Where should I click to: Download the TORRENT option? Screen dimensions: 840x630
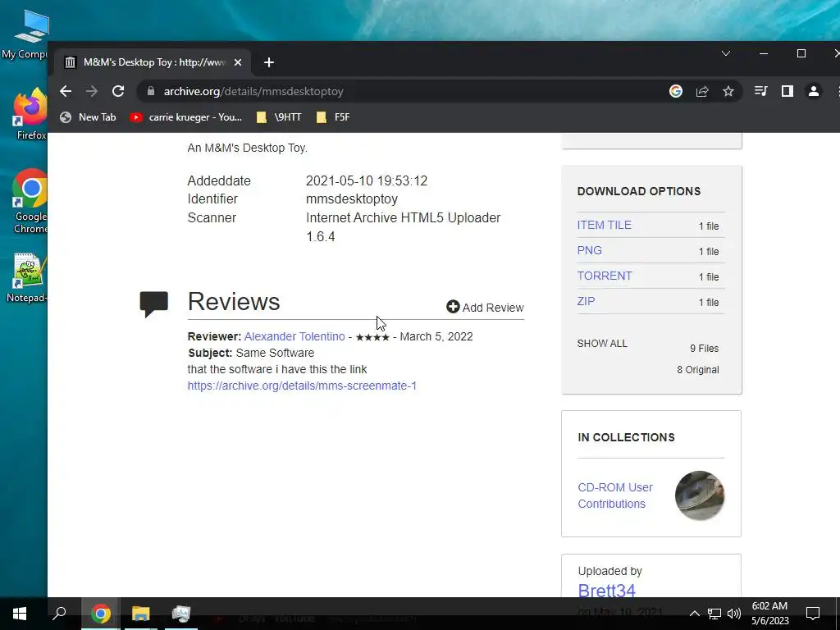pyautogui.click(x=605, y=276)
